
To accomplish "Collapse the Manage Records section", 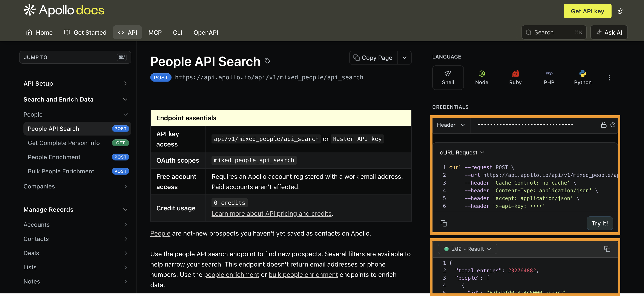I will pyautogui.click(x=75, y=210).
